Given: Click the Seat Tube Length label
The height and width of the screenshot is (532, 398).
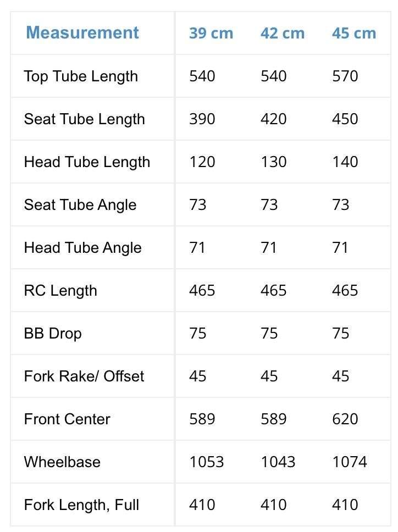Looking at the screenshot, I should [84, 119].
